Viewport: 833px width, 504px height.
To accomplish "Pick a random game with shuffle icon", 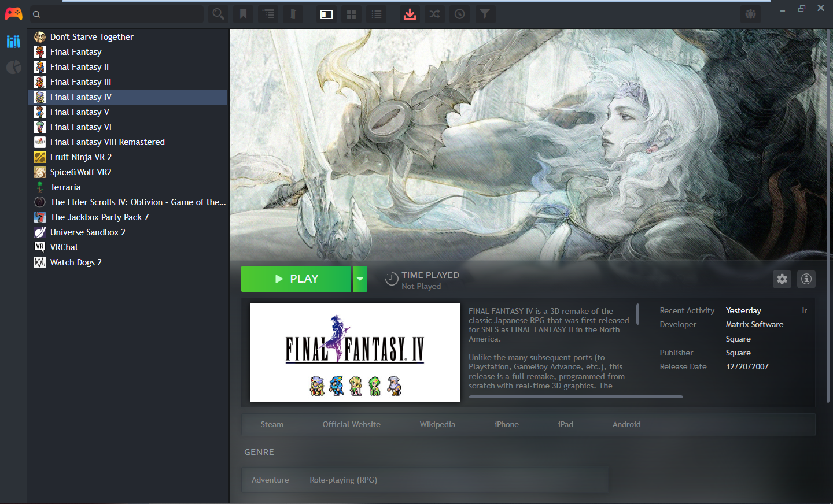I will coord(434,14).
